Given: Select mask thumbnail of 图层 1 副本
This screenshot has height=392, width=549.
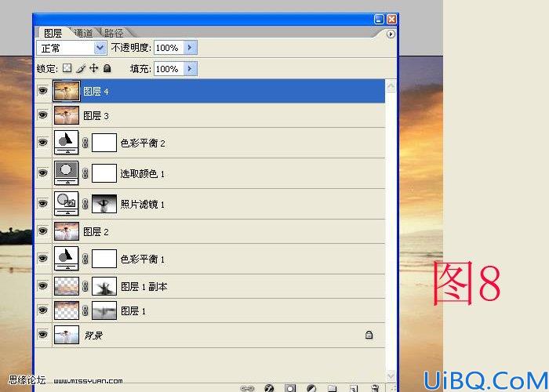Looking at the screenshot, I should click(104, 286).
